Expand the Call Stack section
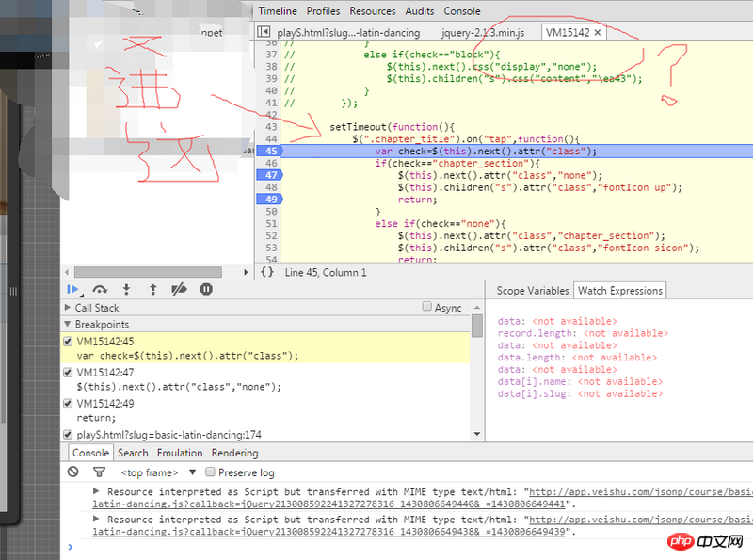 (97, 308)
